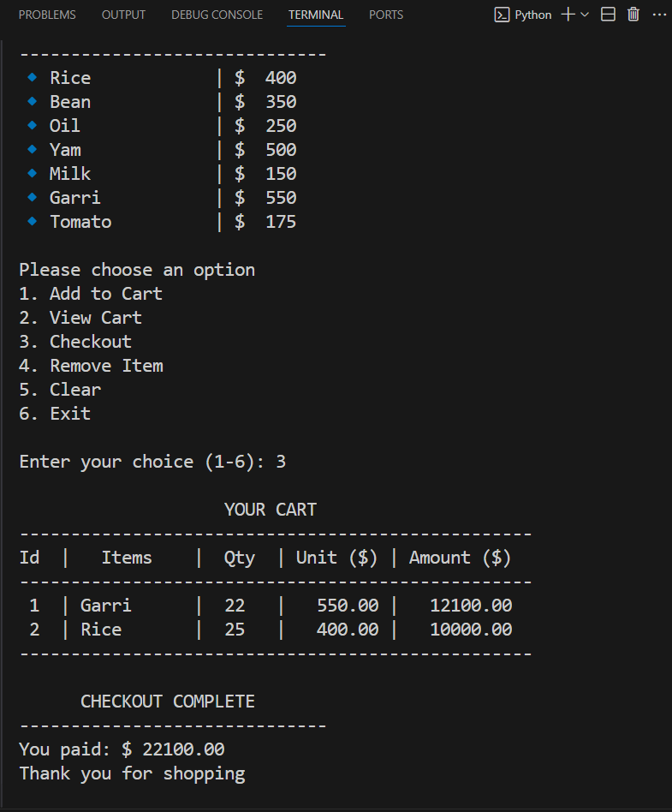Click 'Garri' in the cart table
Image resolution: width=672 pixels, height=812 pixels.
(106, 606)
